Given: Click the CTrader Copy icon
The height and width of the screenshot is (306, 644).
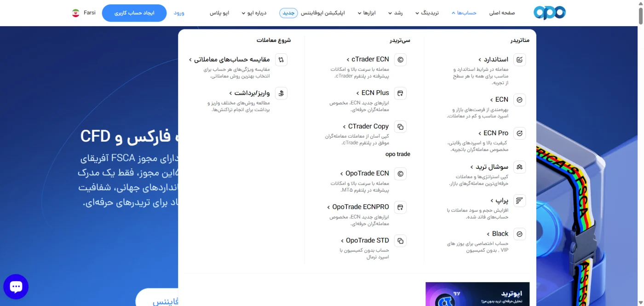Looking at the screenshot, I should pyautogui.click(x=400, y=127).
